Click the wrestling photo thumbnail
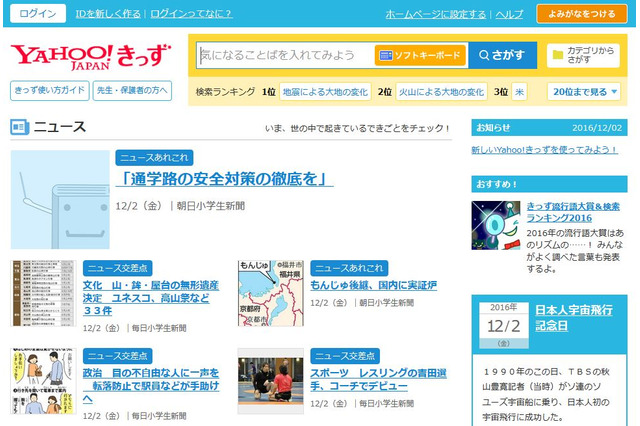This screenshot has width=640, height=426. pos(271,381)
